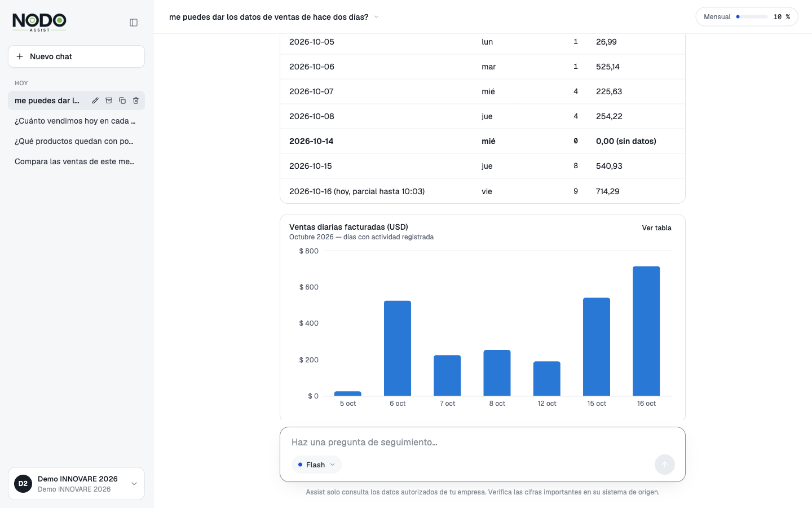Screen dimensions: 812x508
Task: Click the '10 %' usage value
Action: [782, 17]
